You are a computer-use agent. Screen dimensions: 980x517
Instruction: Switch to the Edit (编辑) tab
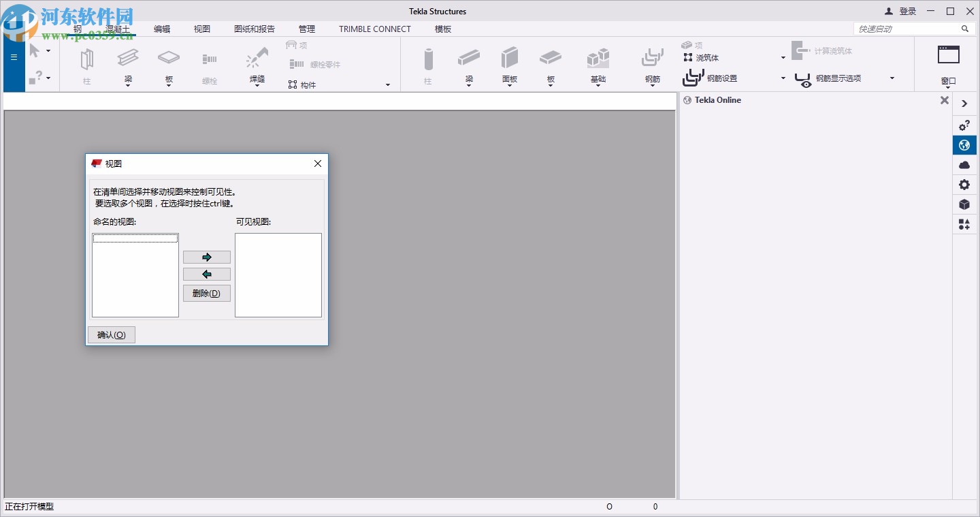[x=162, y=29]
